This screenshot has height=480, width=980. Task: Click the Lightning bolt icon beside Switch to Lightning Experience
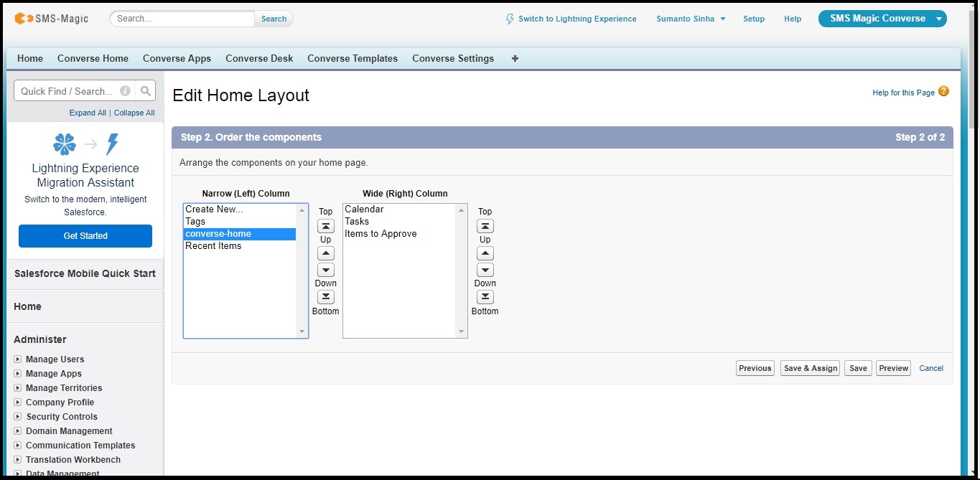coord(510,19)
